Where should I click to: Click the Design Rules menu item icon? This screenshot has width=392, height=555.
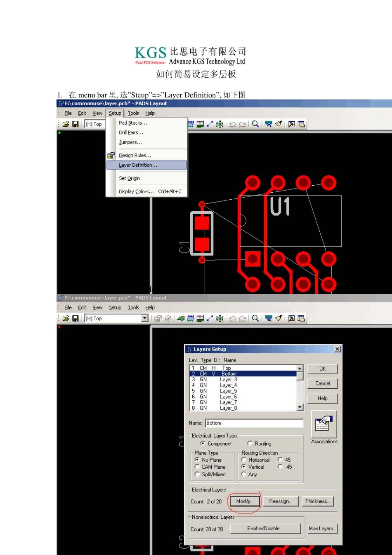tap(111, 156)
